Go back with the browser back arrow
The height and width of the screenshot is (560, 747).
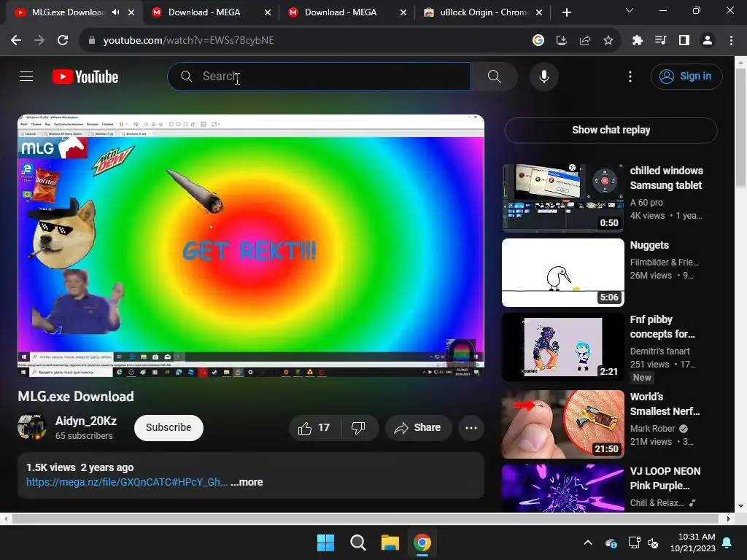point(16,41)
